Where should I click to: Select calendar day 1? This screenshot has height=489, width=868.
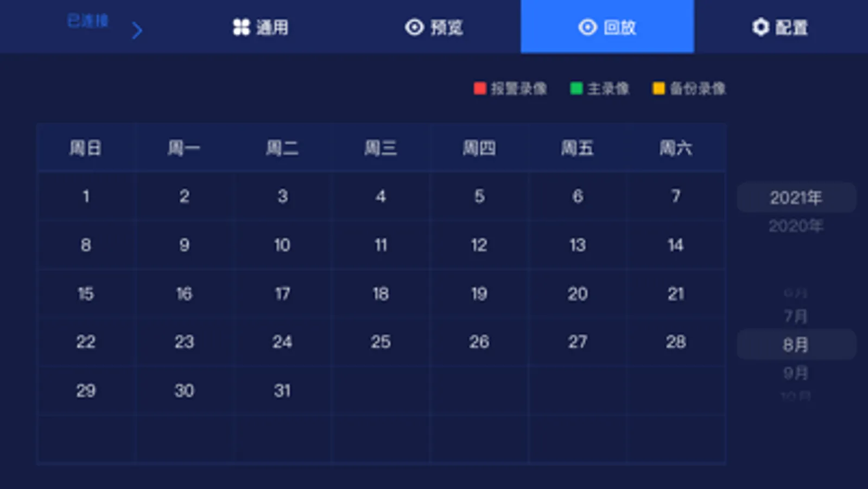click(86, 196)
